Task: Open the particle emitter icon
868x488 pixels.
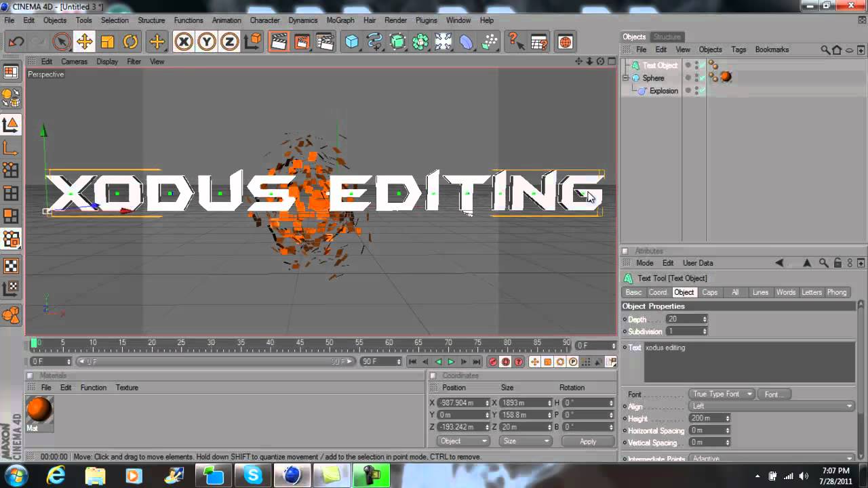Action: tap(490, 42)
